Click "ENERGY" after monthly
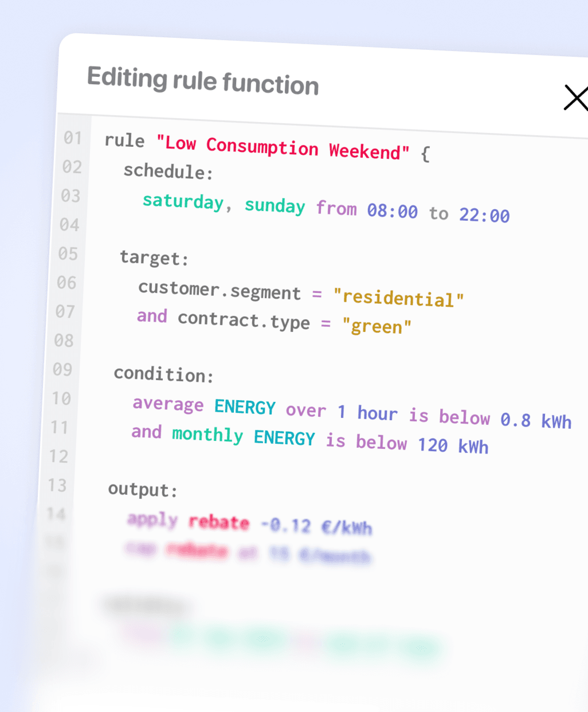Viewport: 588px width, 712px height. pos(285,437)
